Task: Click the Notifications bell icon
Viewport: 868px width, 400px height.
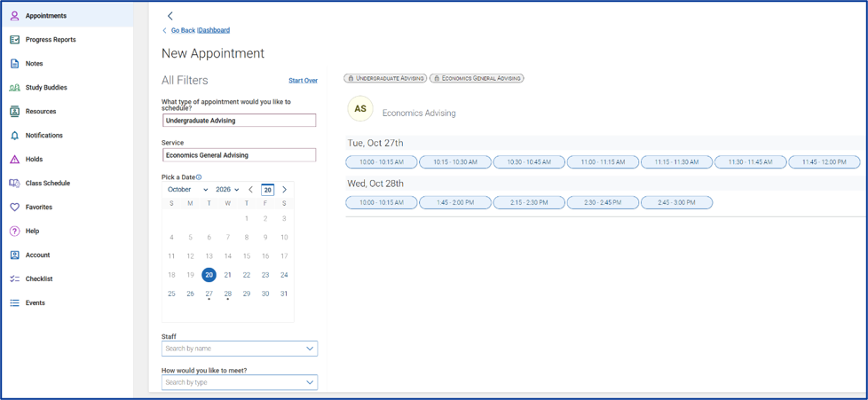Action: (15, 136)
